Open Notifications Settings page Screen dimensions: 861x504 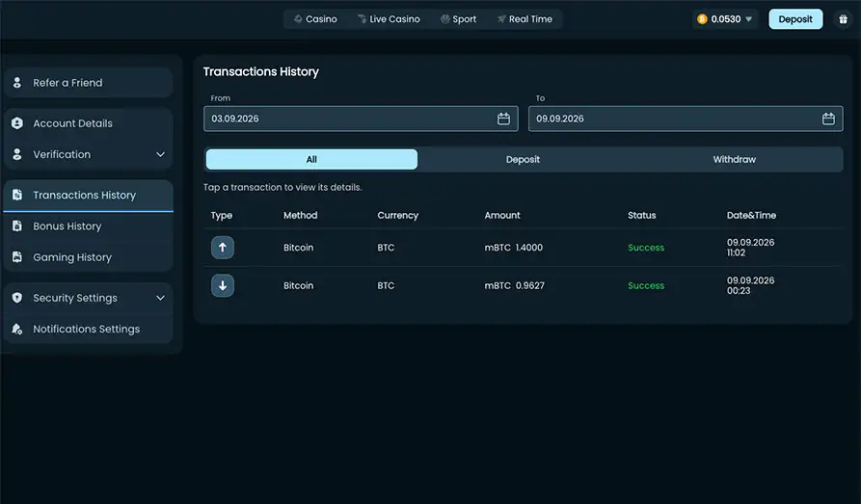coord(89,329)
